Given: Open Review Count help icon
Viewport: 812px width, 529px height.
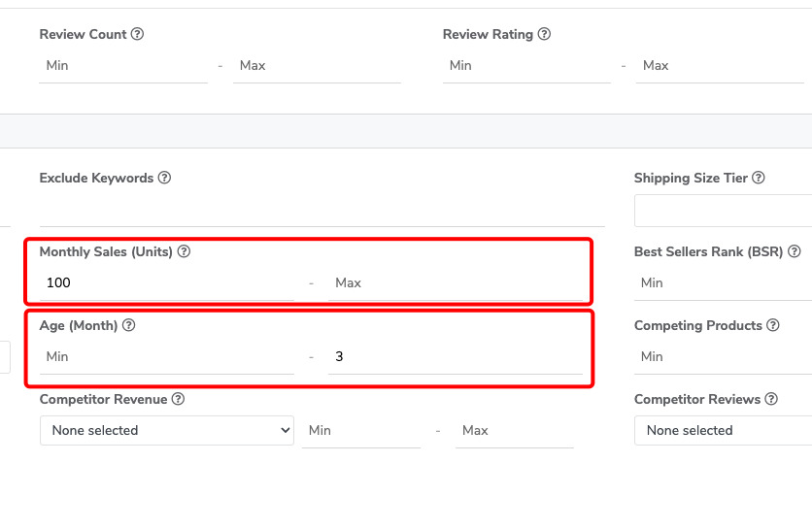Looking at the screenshot, I should pos(137,34).
